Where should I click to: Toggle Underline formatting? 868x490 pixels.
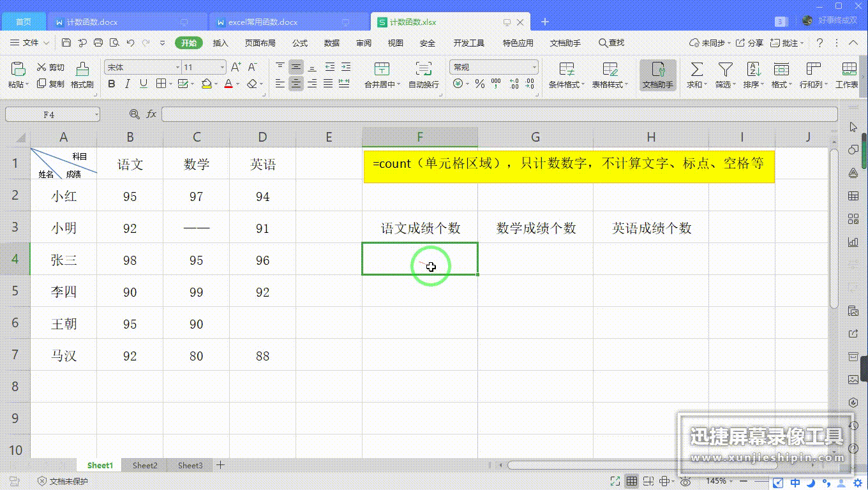(x=144, y=84)
